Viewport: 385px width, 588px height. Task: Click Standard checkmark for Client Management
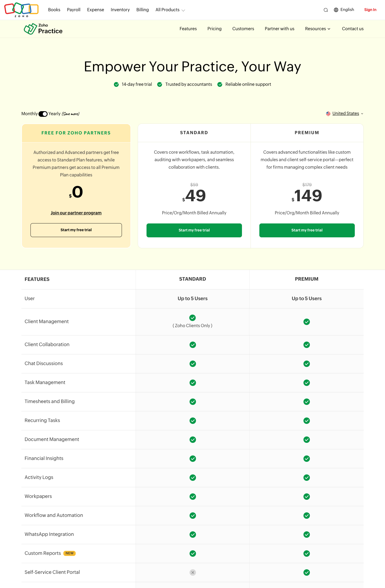click(192, 318)
